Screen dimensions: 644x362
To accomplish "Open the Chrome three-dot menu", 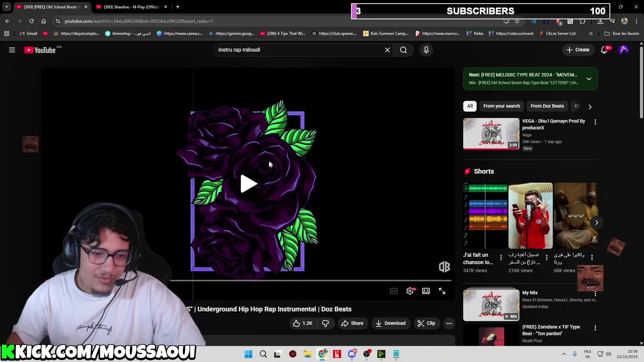I will point(636,21).
